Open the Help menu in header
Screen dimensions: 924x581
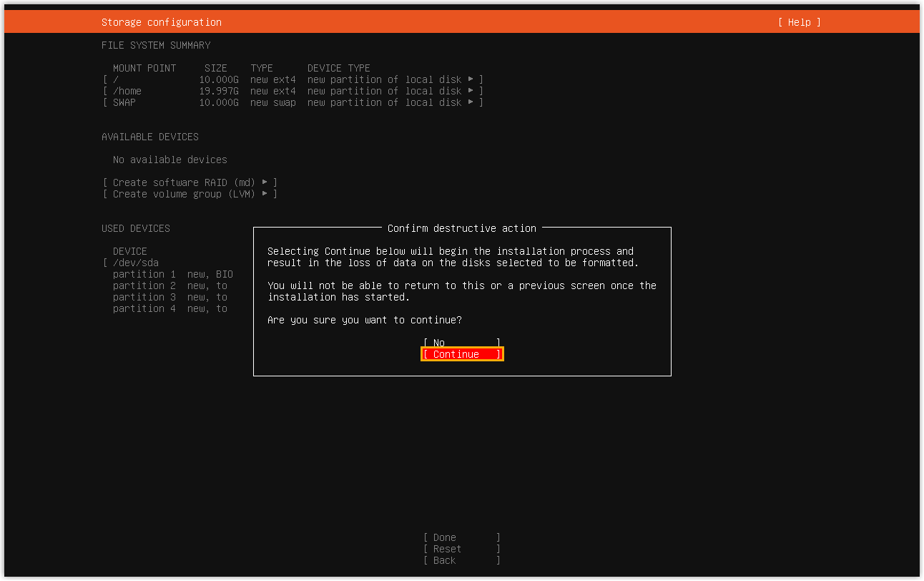[x=799, y=22]
